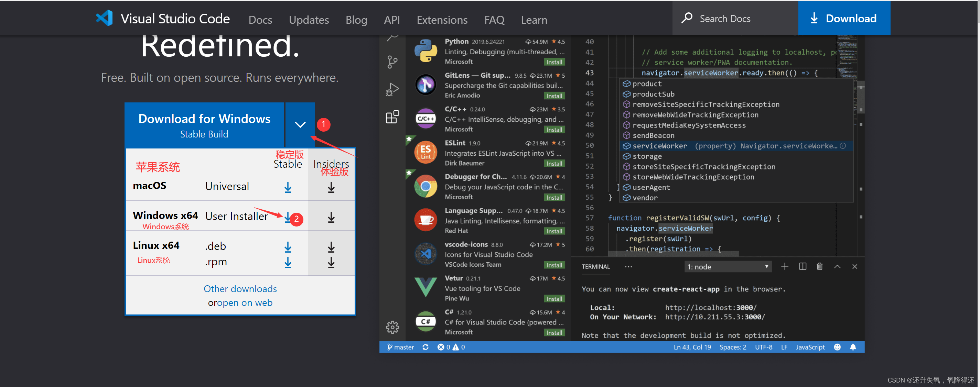Click the search magnifier icon in Search Docs
The width and height of the screenshot is (980, 387).
click(687, 18)
